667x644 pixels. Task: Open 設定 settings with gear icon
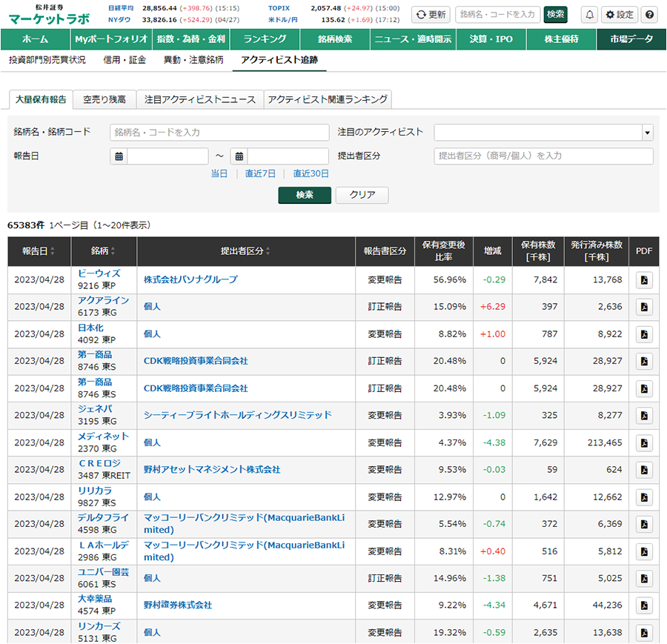[x=620, y=15]
